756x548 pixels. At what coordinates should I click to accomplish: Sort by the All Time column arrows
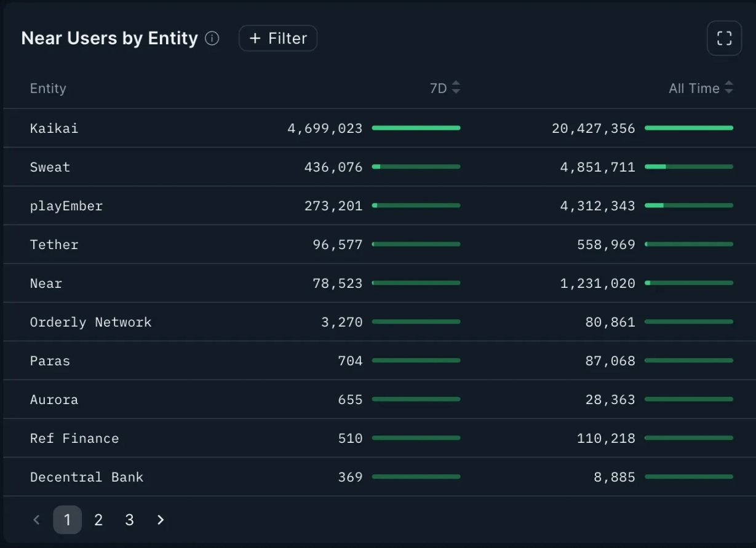coord(729,88)
